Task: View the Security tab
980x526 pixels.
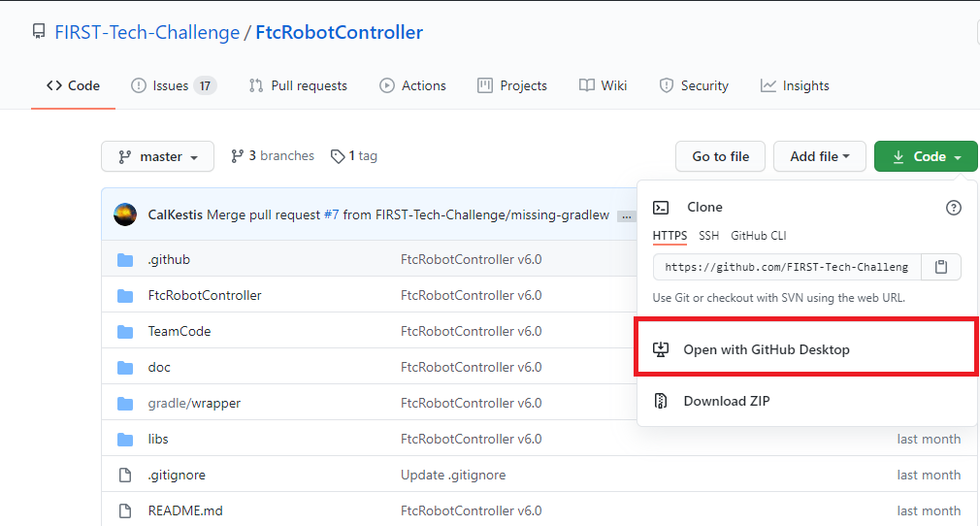Action: pyautogui.click(x=694, y=85)
